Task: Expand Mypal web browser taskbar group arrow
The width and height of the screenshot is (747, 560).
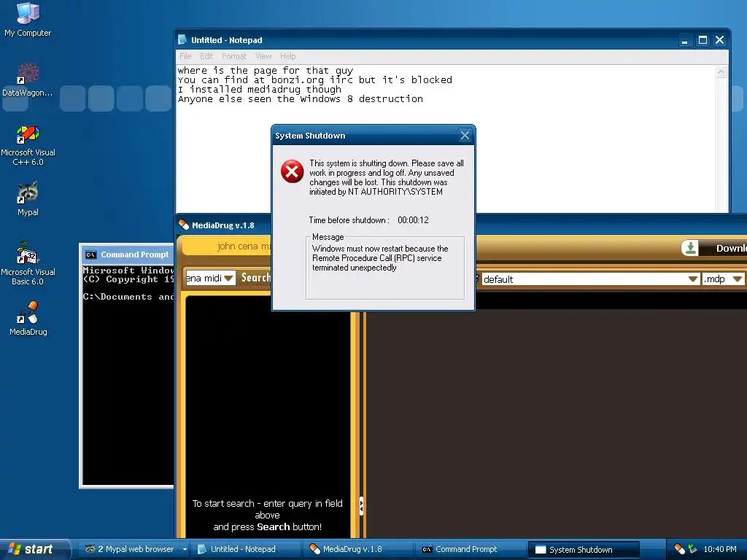Action: click(185, 549)
